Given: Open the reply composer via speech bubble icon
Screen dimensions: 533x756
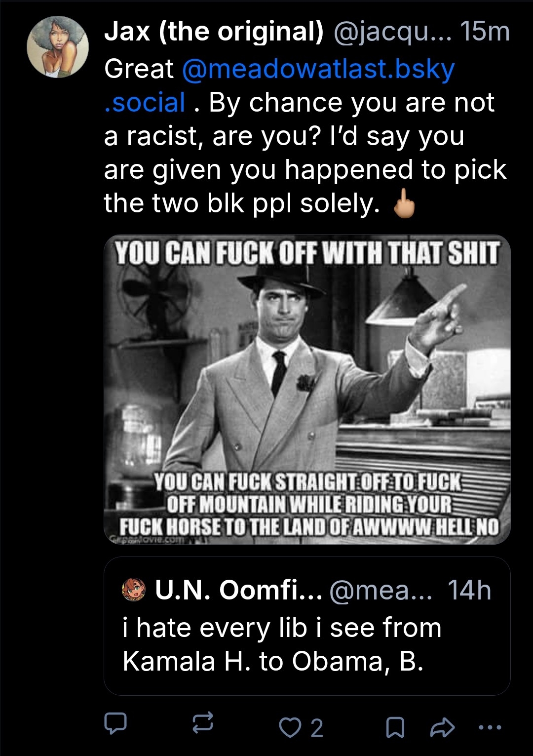Looking at the screenshot, I should pos(115,723).
